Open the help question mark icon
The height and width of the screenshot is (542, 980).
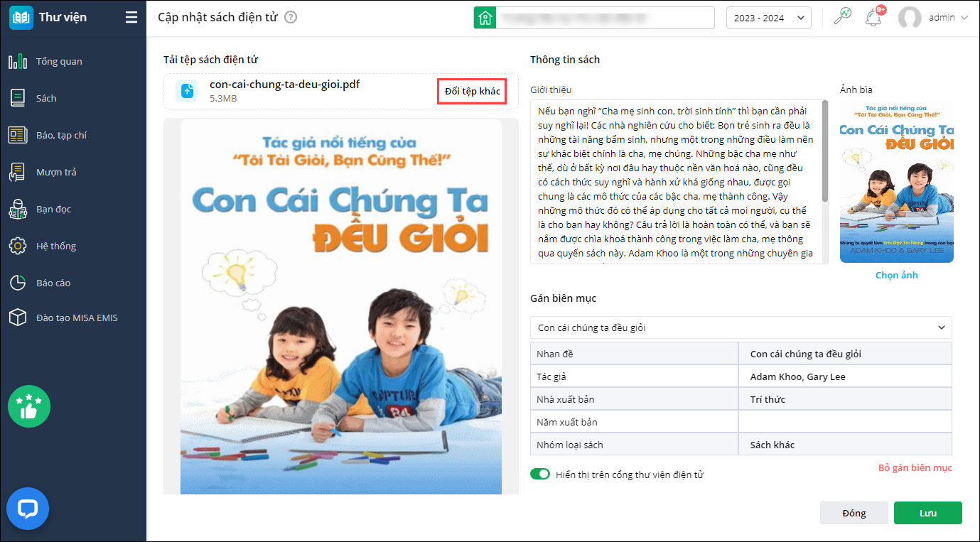290,18
